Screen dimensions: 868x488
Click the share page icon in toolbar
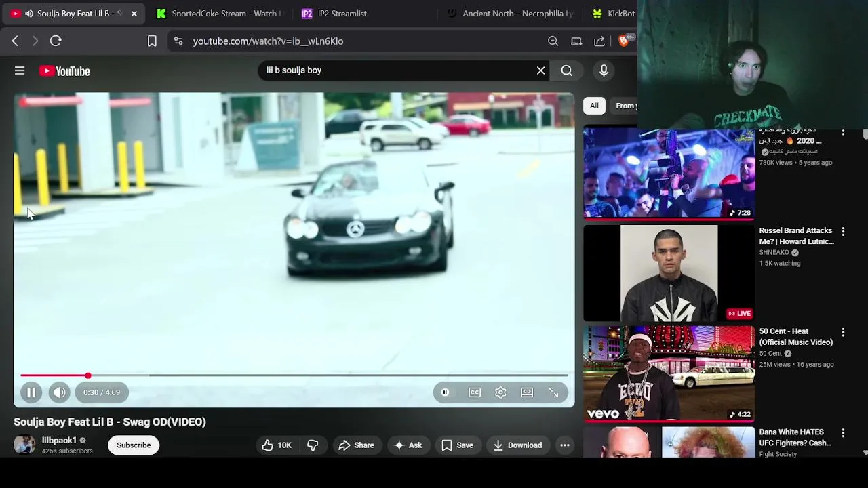coord(599,41)
